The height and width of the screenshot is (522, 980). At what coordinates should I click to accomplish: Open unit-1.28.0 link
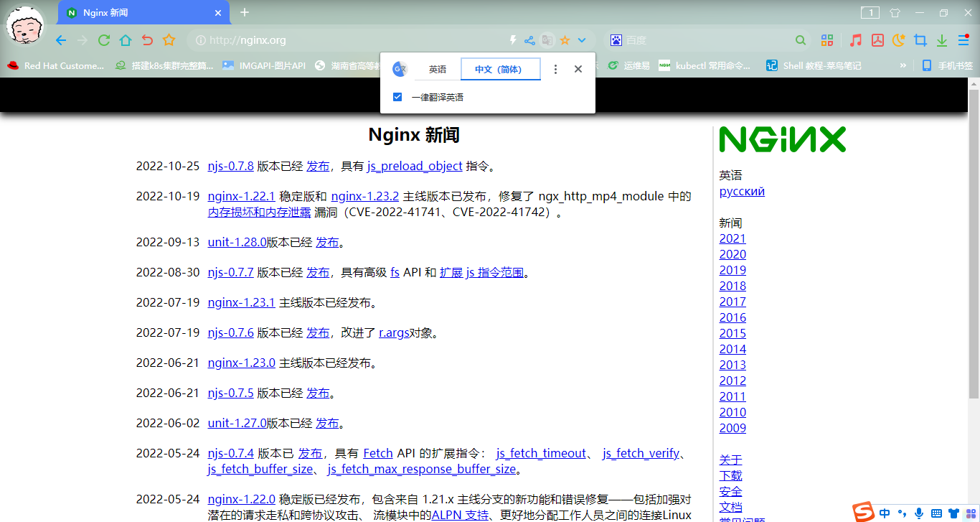(x=237, y=242)
